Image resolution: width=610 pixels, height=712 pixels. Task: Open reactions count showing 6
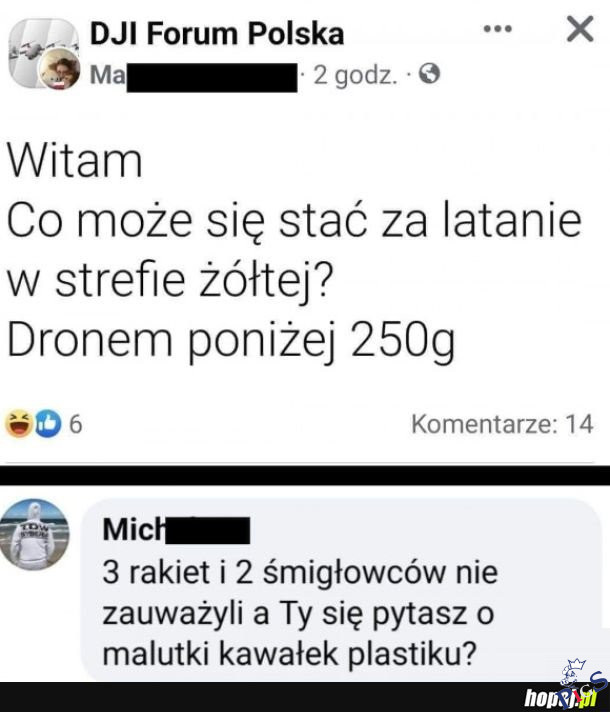tap(75, 424)
